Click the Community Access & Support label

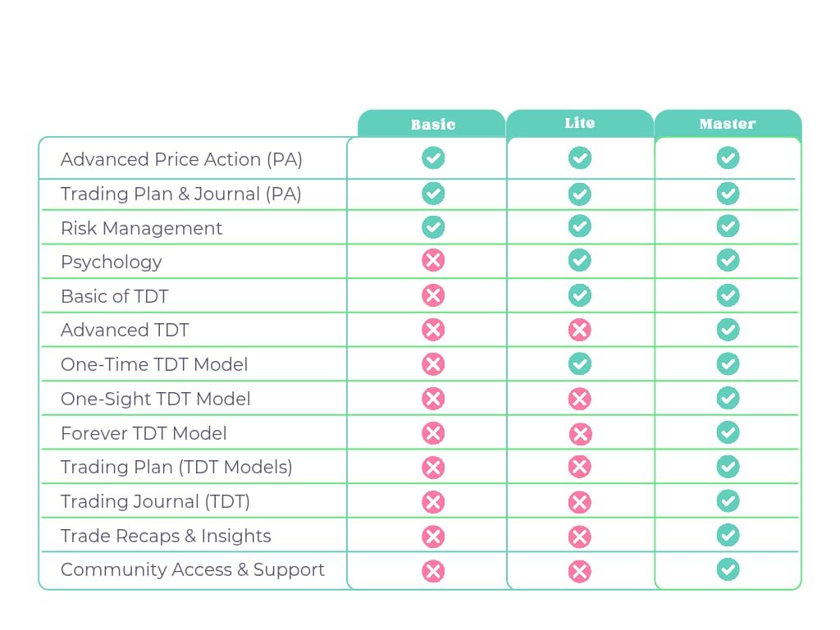click(192, 570)
